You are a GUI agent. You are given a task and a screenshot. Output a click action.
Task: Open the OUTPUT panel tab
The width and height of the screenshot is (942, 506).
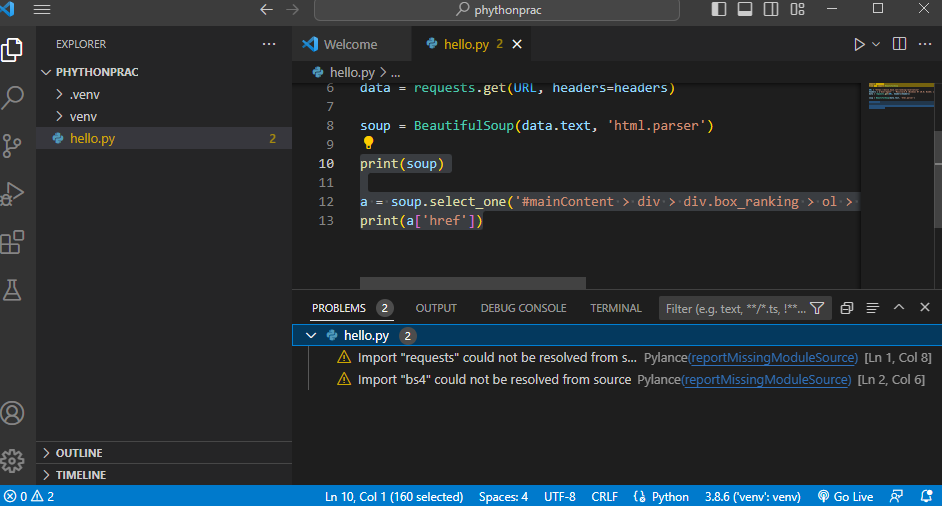point(436,308)
